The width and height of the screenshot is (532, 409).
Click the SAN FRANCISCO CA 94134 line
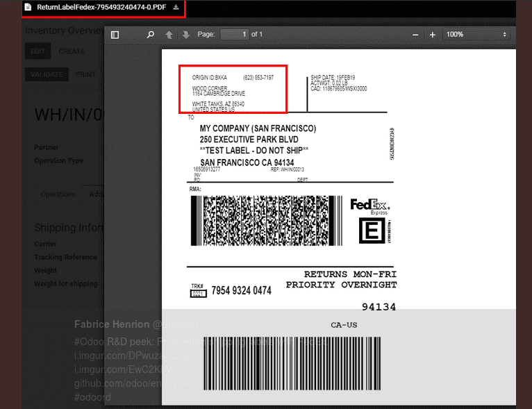pyautogui.click(x=247, y=162)
